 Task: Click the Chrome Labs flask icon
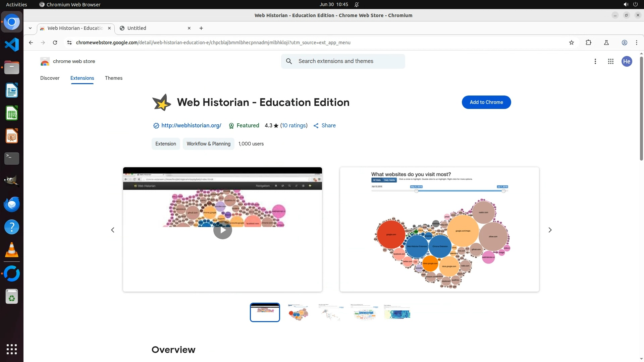(x=606, y=43)
